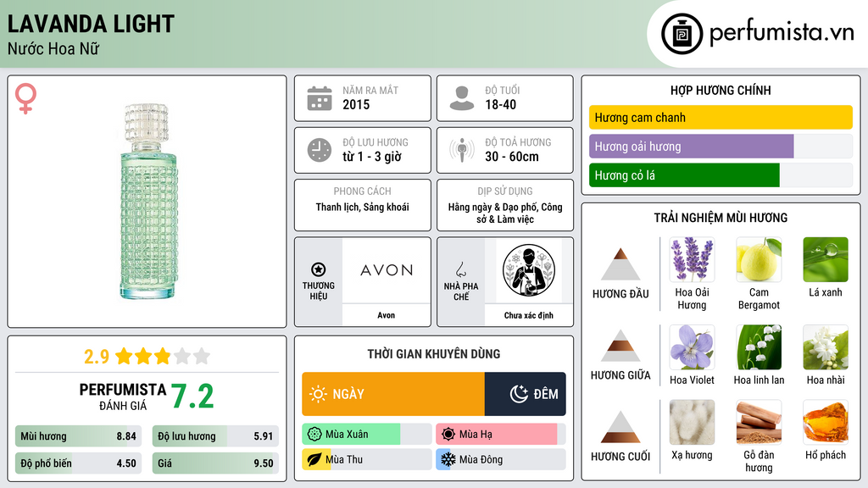Click the style text Thanh lịch, Sảng khoái
The width and height of the screenshot is (868, 488).
point(363,207)
